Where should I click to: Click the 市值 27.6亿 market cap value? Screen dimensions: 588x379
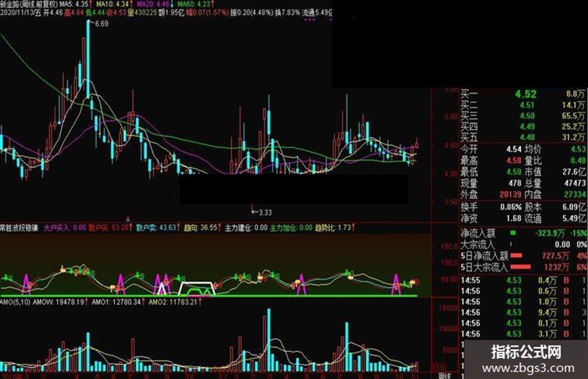(x=574, y=172)
